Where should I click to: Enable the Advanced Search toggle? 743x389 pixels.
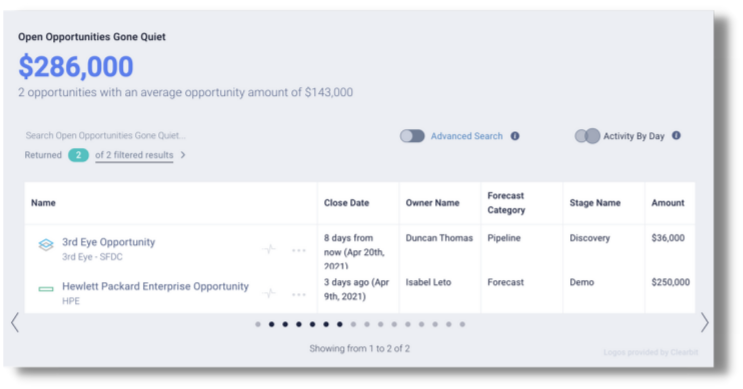tap(412, 136)
